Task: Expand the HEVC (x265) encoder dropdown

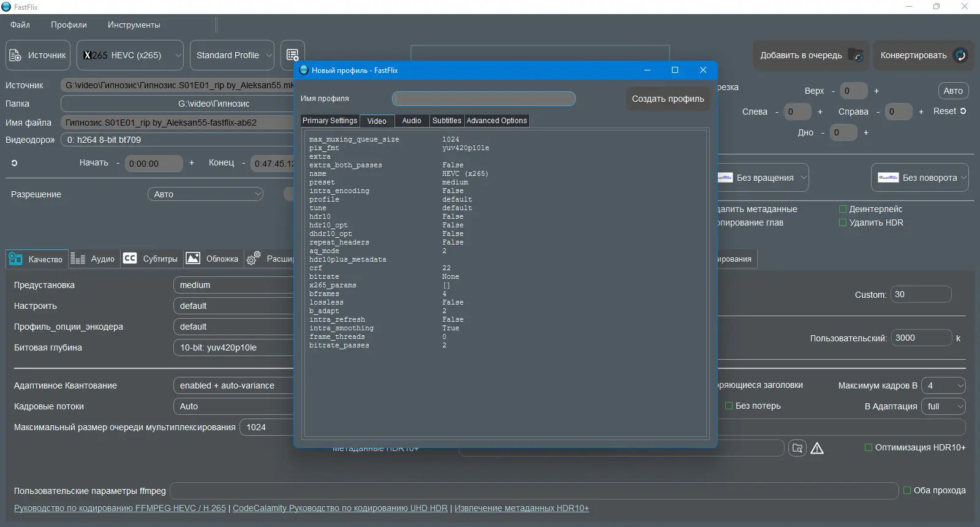Action: click(130, 55)
